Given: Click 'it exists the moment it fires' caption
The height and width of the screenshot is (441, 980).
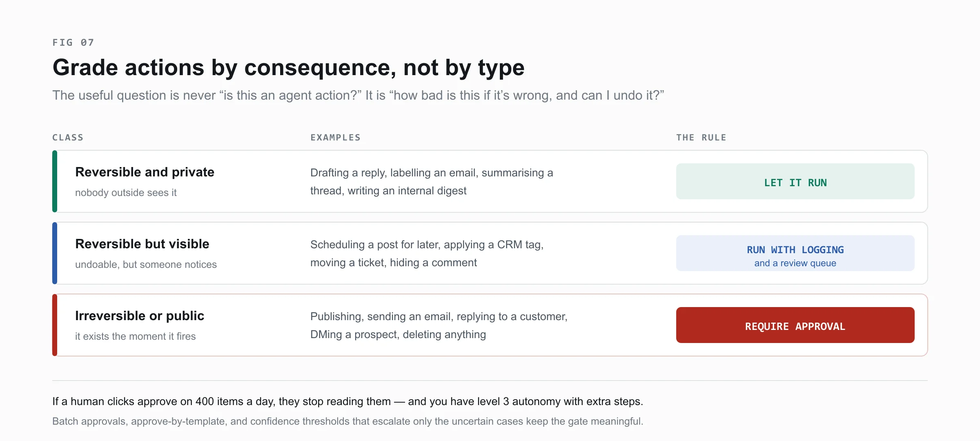Looking at the screenshot, I should point(135,336).
